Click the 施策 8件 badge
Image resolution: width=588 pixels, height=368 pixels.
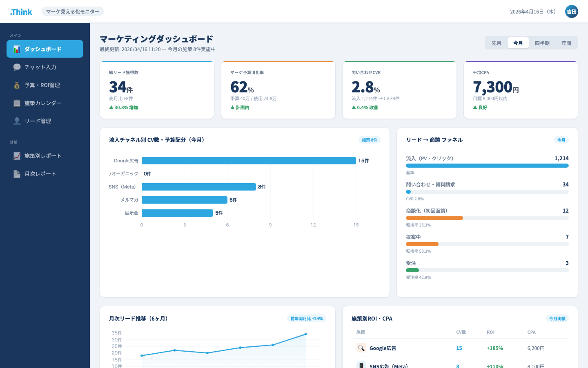point(370,140)
